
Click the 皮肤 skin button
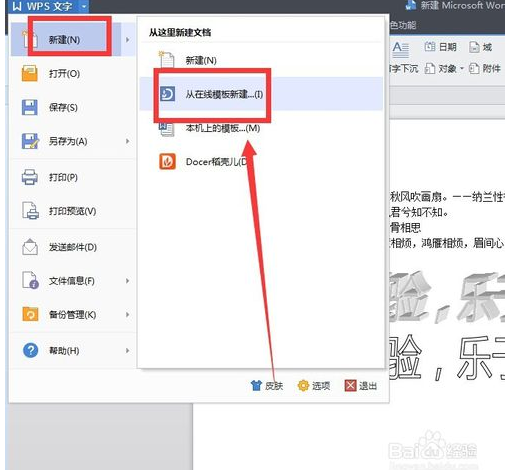click(x=267, y=386)
